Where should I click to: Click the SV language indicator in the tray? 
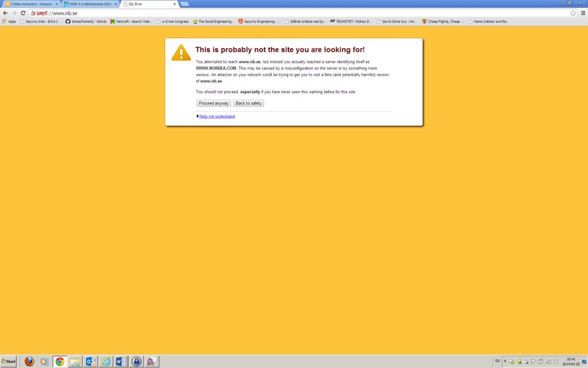tap(497, 361)
